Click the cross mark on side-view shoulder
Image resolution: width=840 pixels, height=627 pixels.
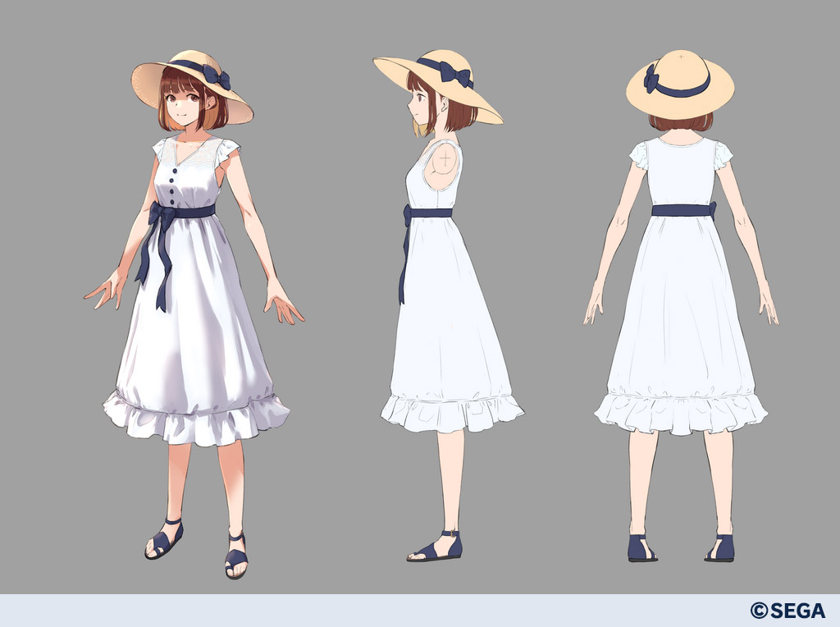pyautogui.click(x=445, y=156)
